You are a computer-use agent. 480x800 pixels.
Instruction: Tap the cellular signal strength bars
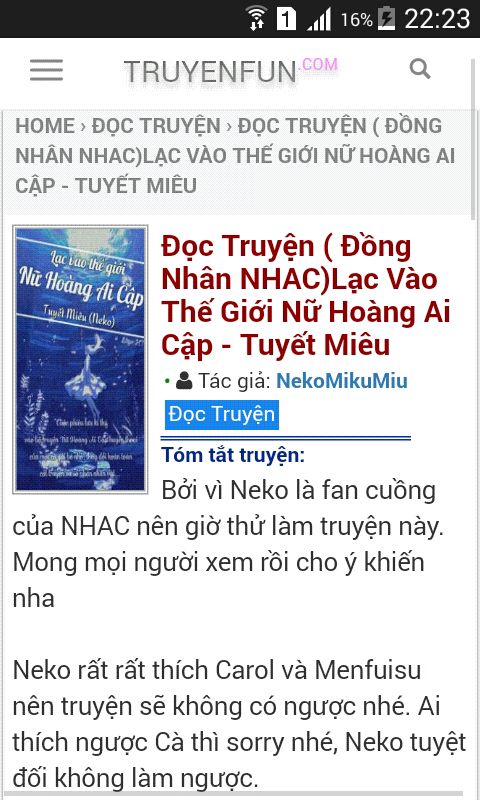coord(319,19)
